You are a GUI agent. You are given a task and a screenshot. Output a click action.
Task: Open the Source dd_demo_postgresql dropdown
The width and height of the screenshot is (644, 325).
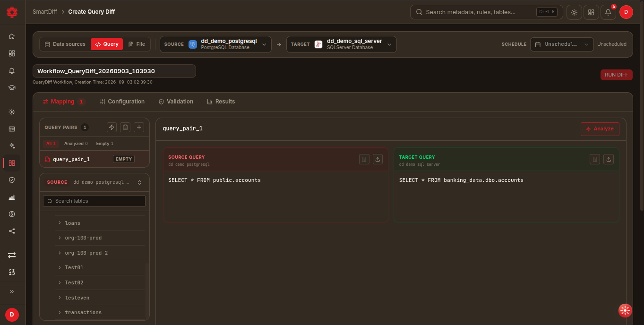[x=215, y=44]
